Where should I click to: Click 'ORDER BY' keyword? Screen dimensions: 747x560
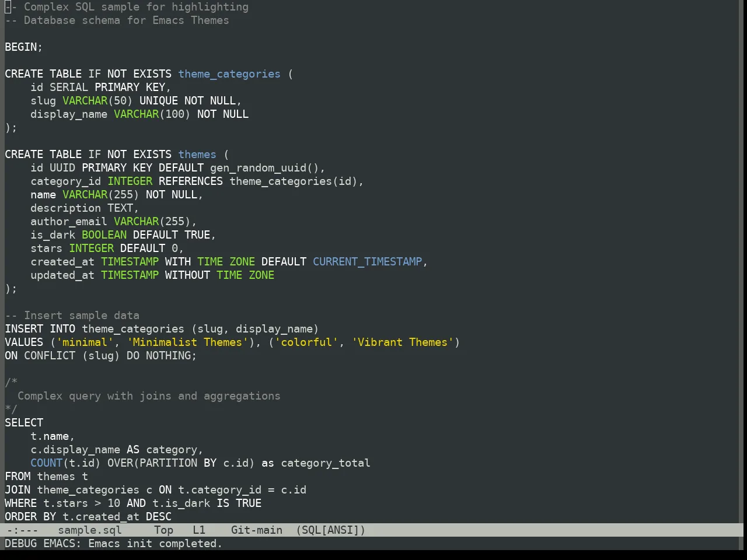30,517
